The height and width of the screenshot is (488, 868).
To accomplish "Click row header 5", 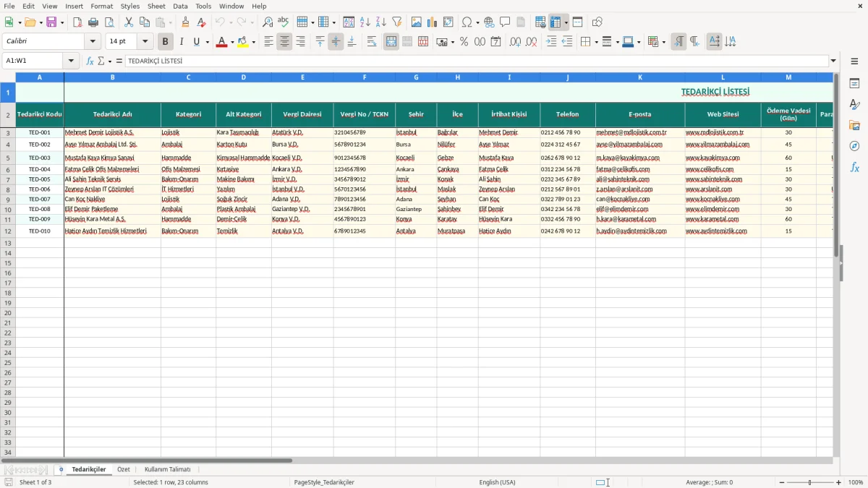I will pyautogui.click(x=8, y=158).
